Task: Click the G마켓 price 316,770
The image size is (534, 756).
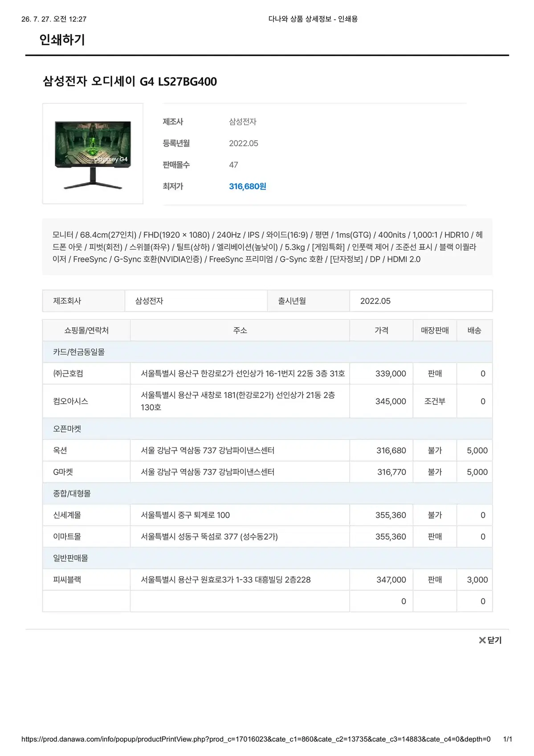Action: 391,472
